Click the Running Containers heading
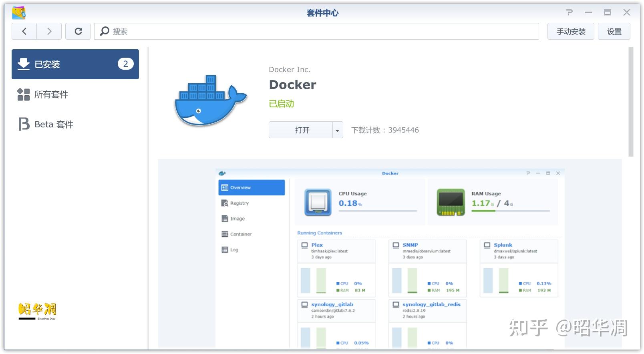Screen dimensions: 644x354 pyautogui.click(x=320, y=233)
